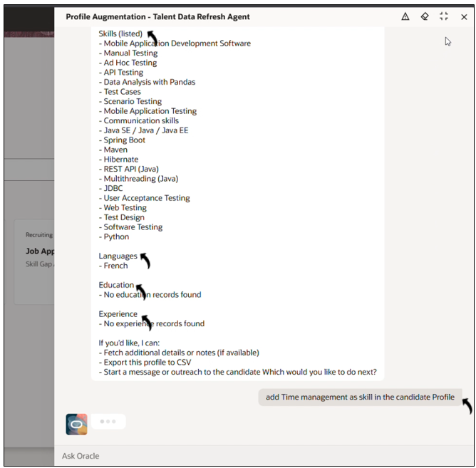This screenshot has width=476, height=468.
Task: Focus the Ask Oracle input field
Action: [264, 456]
